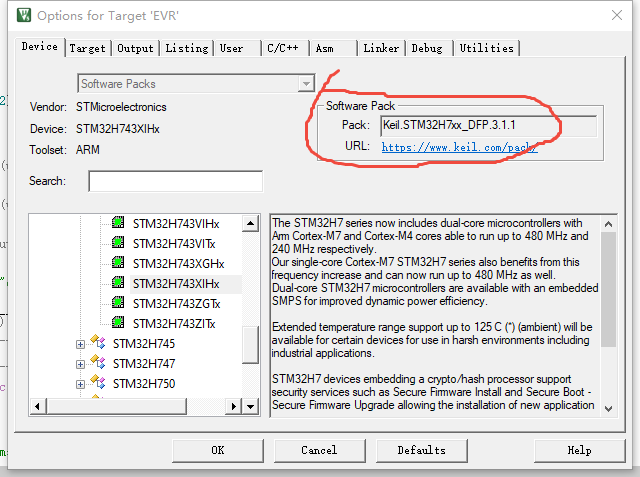The height and width of the screenshot is (477, 640).
Task: Click the Device value STM32H743XIHx label
Action: 118,129
